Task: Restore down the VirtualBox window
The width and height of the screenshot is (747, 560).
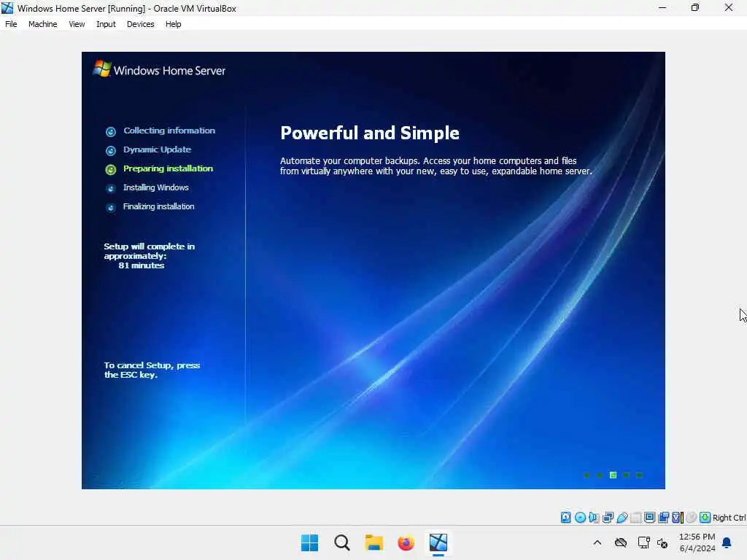Action: 695,7
